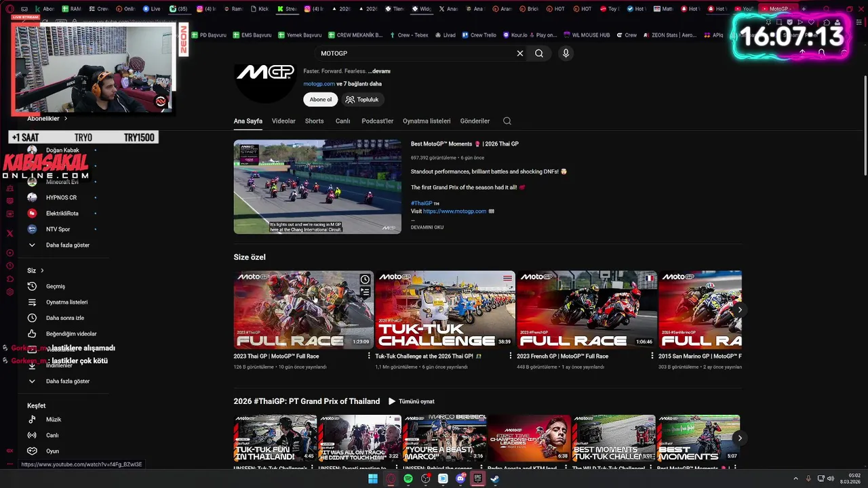
Task: Open the Topluluk button
Action: click(x=363, y=100)
